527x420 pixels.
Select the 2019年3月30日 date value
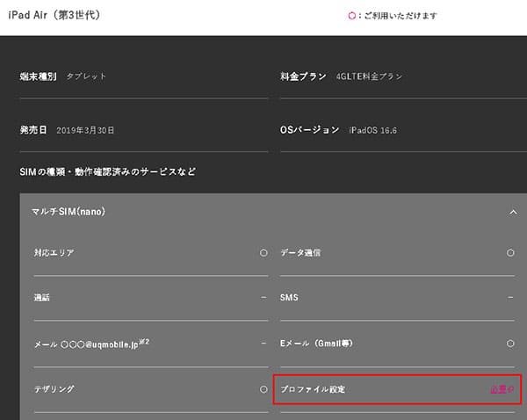point(85,130)
